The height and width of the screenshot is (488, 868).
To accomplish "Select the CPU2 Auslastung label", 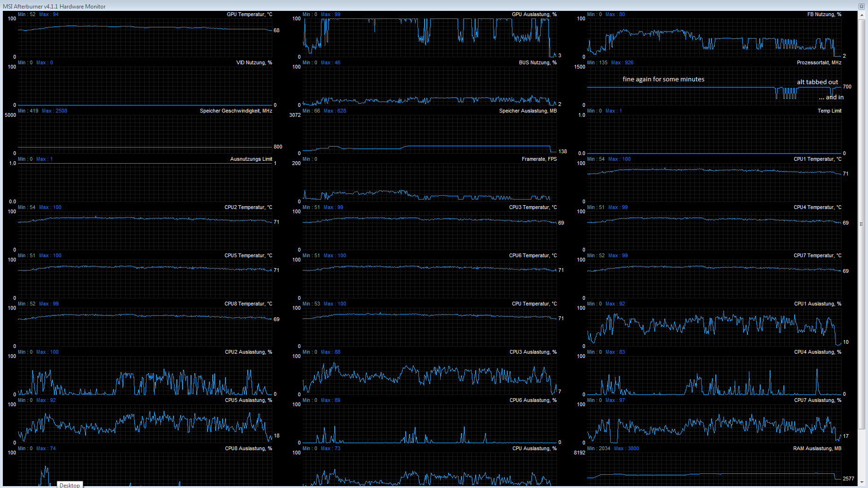I will tap(248, 352).
